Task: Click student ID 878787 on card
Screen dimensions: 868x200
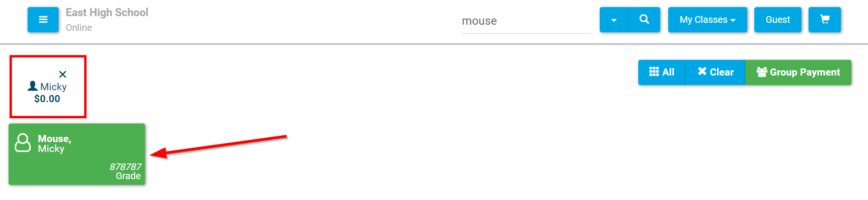Action: (126, 167)
